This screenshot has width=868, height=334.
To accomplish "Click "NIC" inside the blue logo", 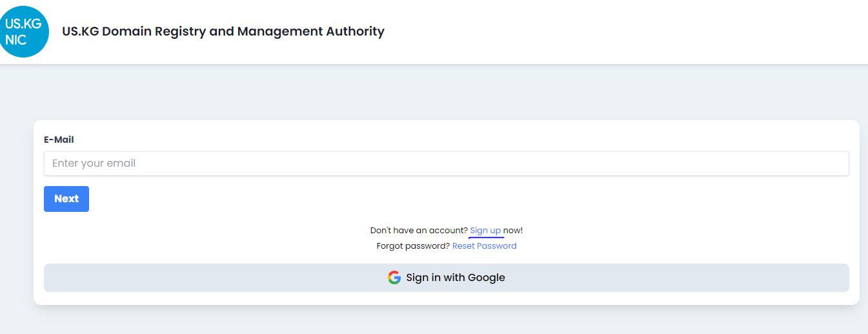I will click(15, 40).
